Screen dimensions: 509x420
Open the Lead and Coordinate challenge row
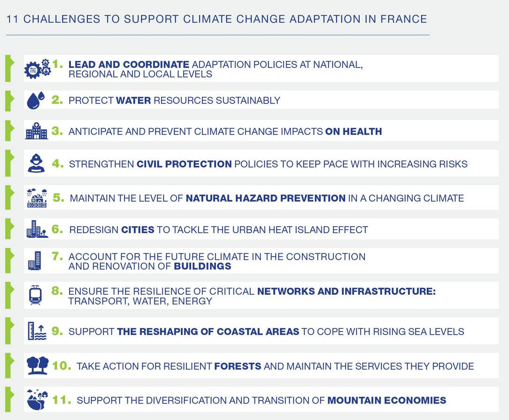(215, 69)
